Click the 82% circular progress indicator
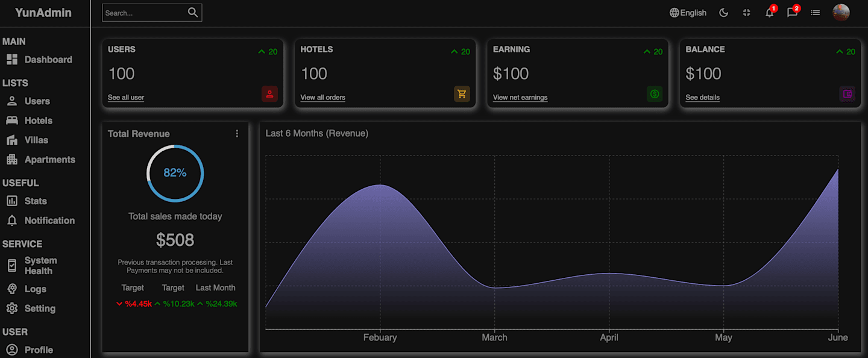The image size is (868, 358). pyautogui.click(x=175, y=173)
